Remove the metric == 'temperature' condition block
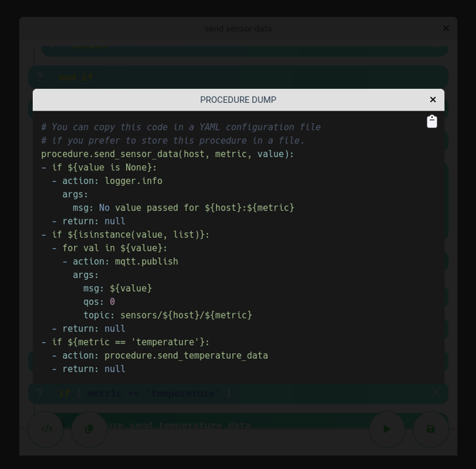476x469 pixels. coord(436,392)
